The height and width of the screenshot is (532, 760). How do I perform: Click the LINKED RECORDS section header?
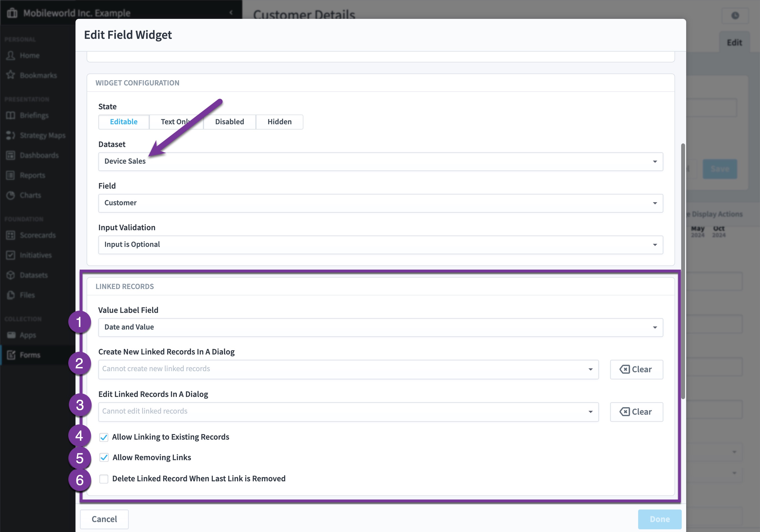[124, 287]
